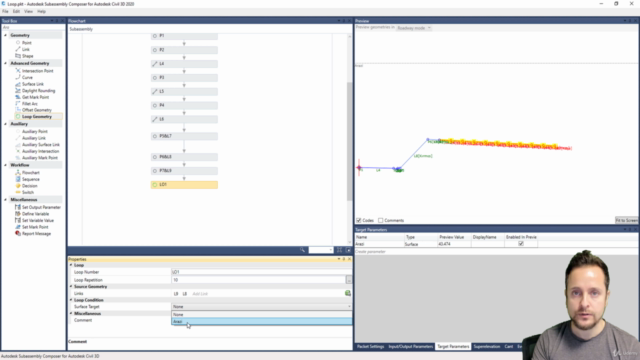The width and height of the screenshot is (640, 360).
Task: Select the LO1 loop node in flowchart
Action: [x=184, y=184]
